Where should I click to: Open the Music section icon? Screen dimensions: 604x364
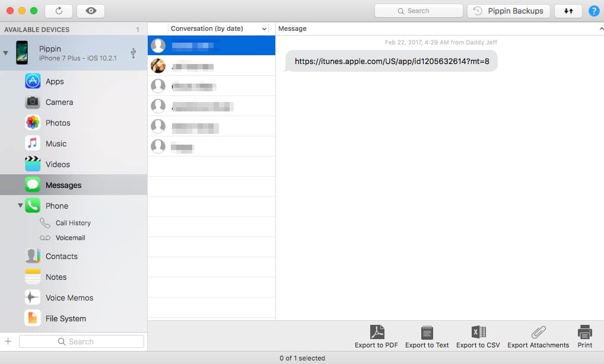(33, 143)
